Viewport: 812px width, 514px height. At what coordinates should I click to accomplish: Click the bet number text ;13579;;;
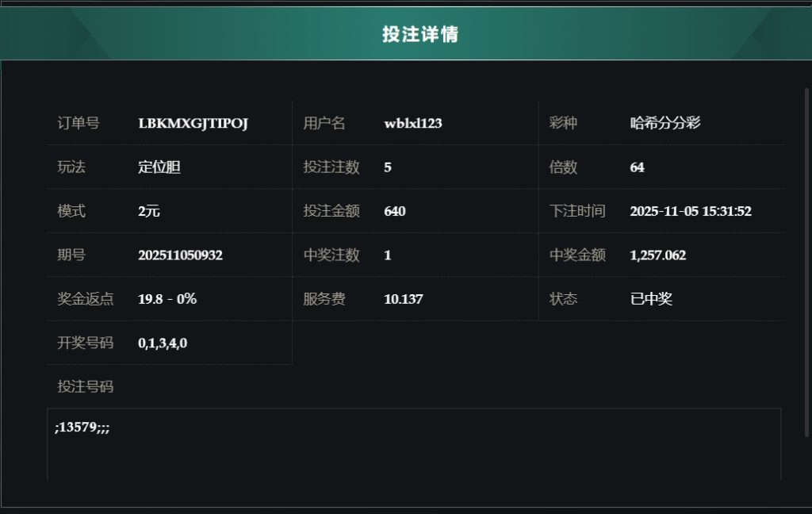[82, 428]
